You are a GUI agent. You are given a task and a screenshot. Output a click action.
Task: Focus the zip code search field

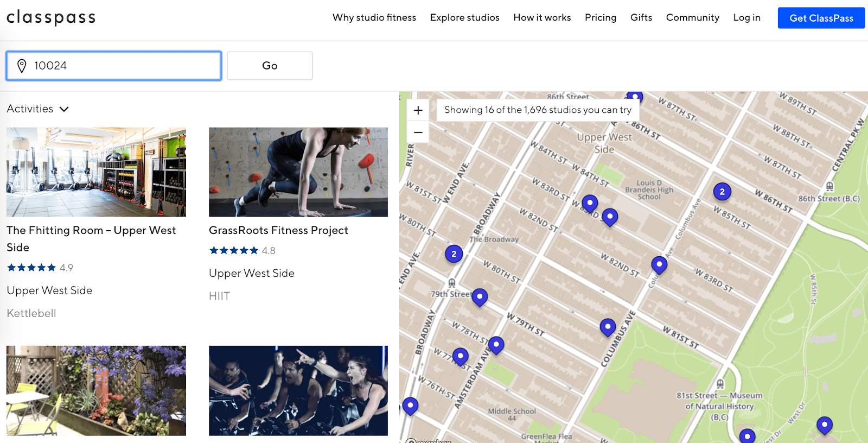114,66
